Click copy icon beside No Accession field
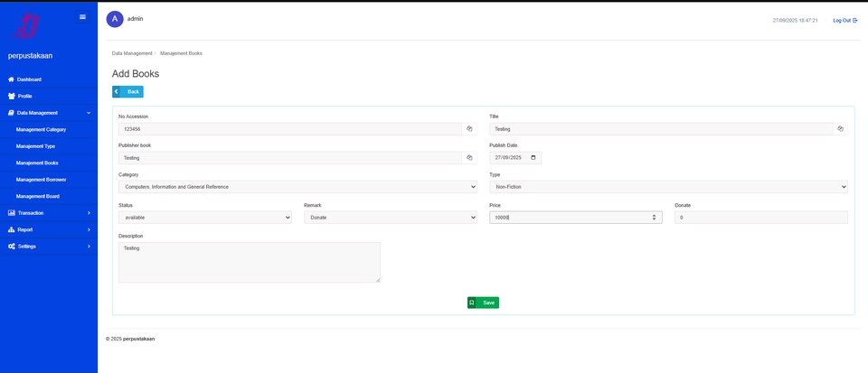Viewport: 868px width, 373px height. click(x=469, y=129)
